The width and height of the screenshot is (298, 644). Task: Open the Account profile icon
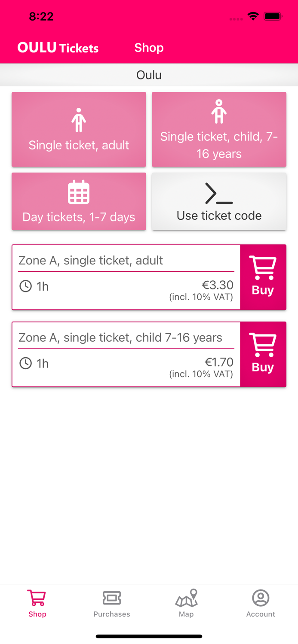pos(261,597)
